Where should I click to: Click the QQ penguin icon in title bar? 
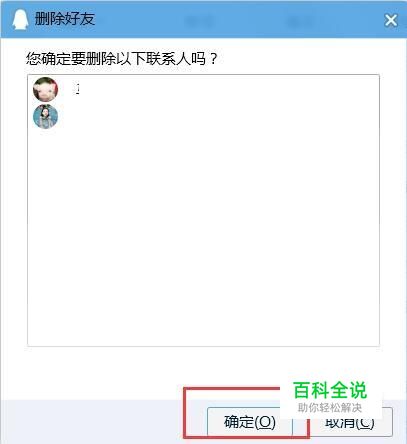tap(20, 19)
